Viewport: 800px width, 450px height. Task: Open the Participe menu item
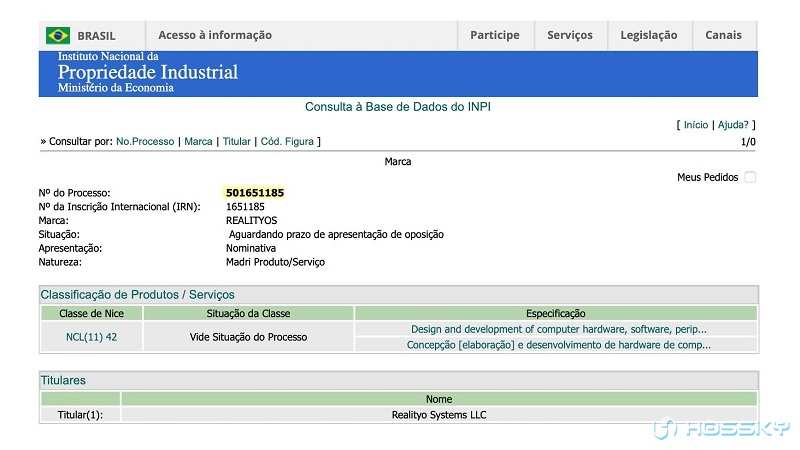(495, 35)
